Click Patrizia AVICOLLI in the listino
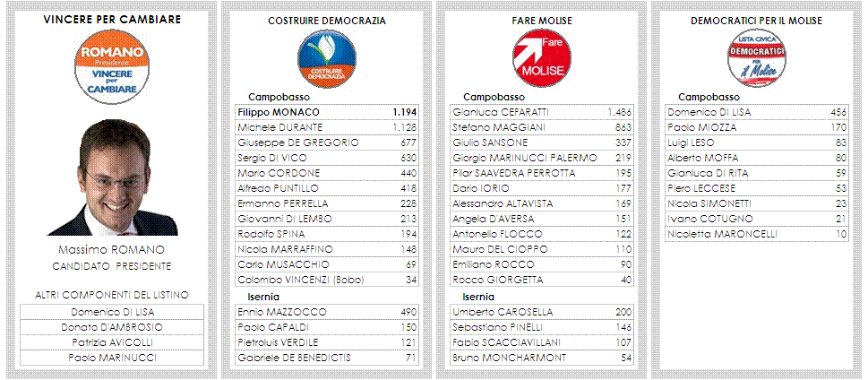This screenshot has width=868, height=380. coord(112,342)
